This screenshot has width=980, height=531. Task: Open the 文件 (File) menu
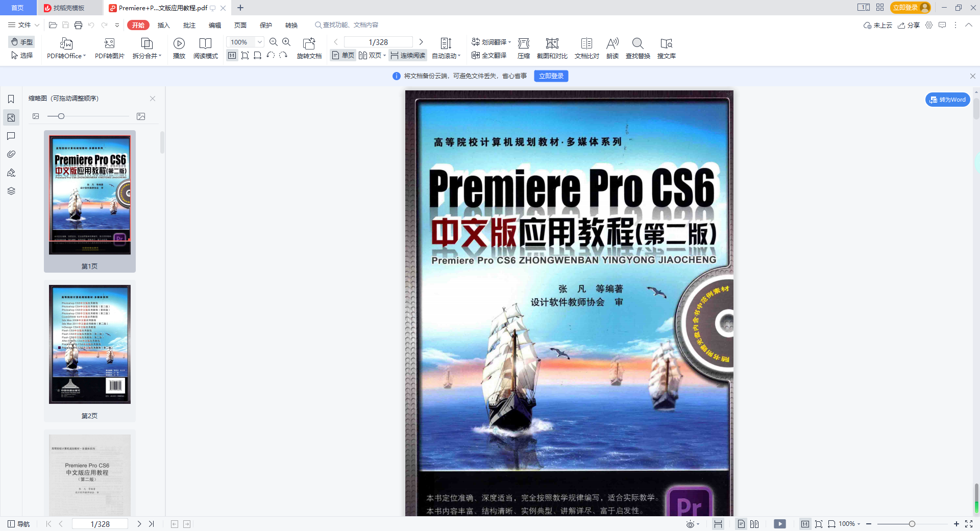23,25
